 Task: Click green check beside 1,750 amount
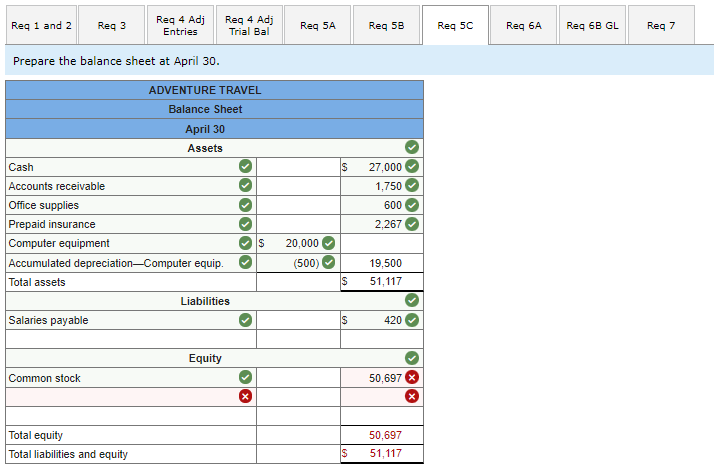tap(412, 185)
